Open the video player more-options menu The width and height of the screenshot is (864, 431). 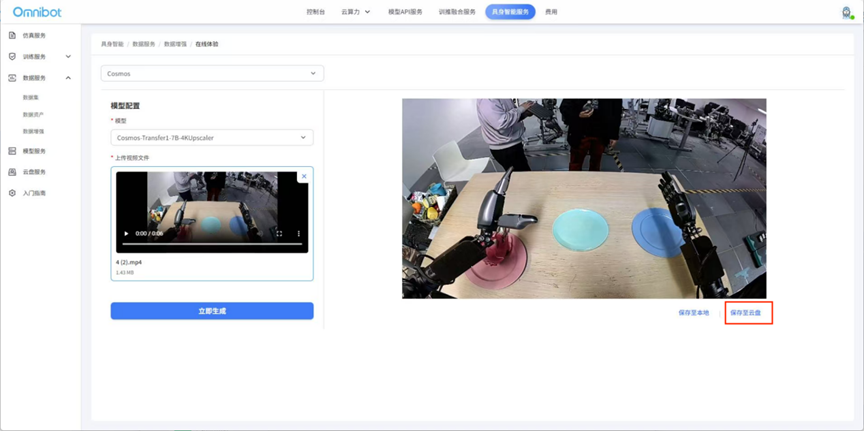[298, 233]
